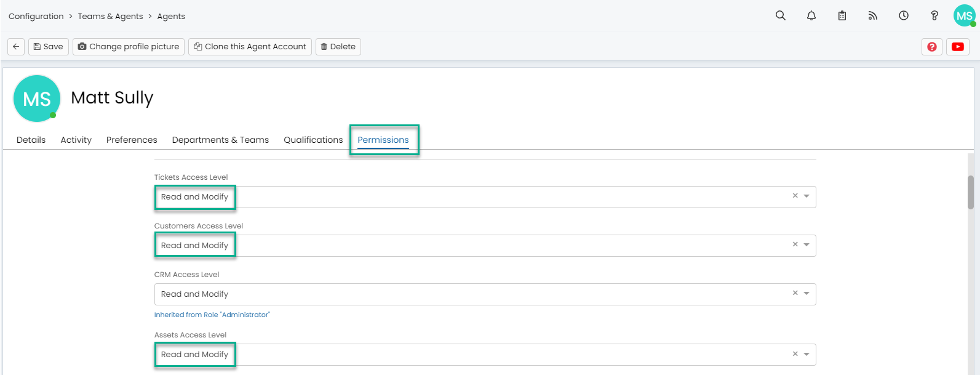Expand the CRM Access Level dropdown
The height and width of the screenshot is (375, 980).
807,294
